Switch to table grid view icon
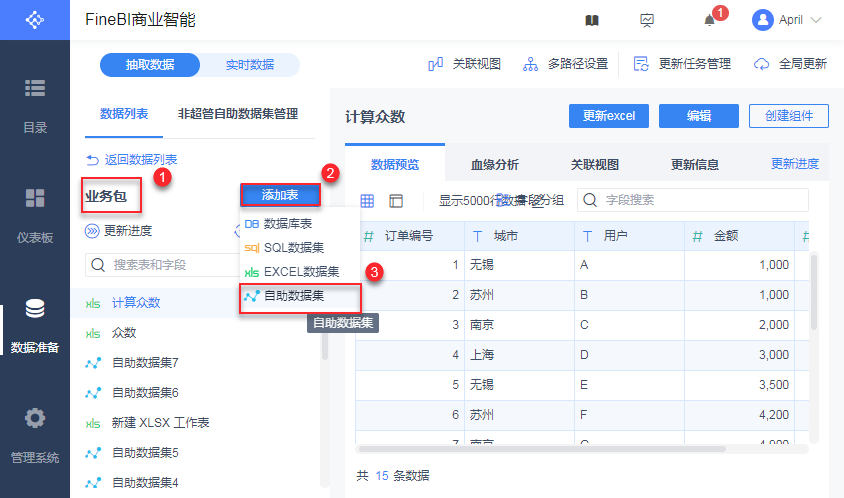 [368, 200]
